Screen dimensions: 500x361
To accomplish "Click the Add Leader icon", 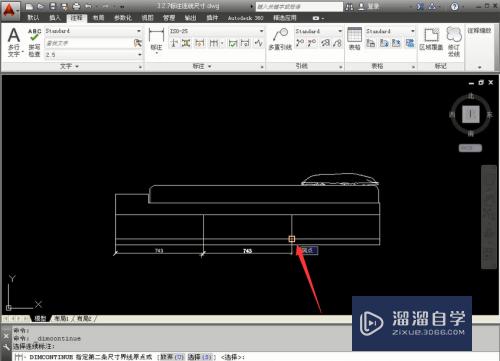I will coord(300,43).
